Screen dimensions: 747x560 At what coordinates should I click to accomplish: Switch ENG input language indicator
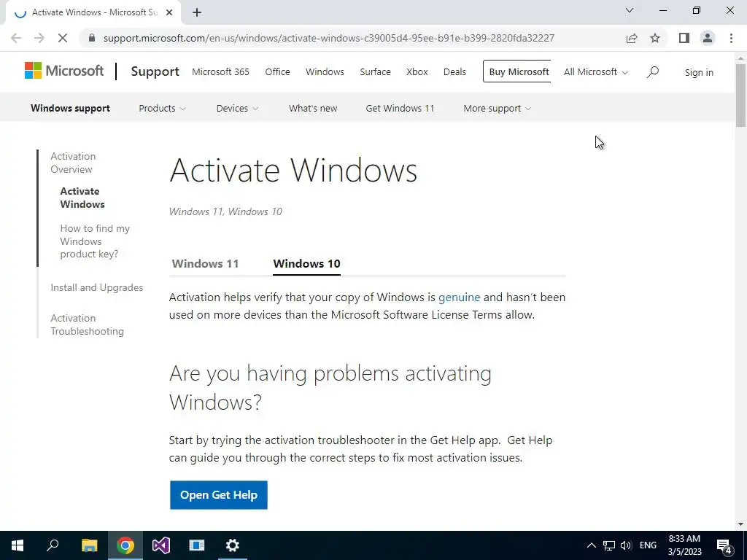pos(648,545)
